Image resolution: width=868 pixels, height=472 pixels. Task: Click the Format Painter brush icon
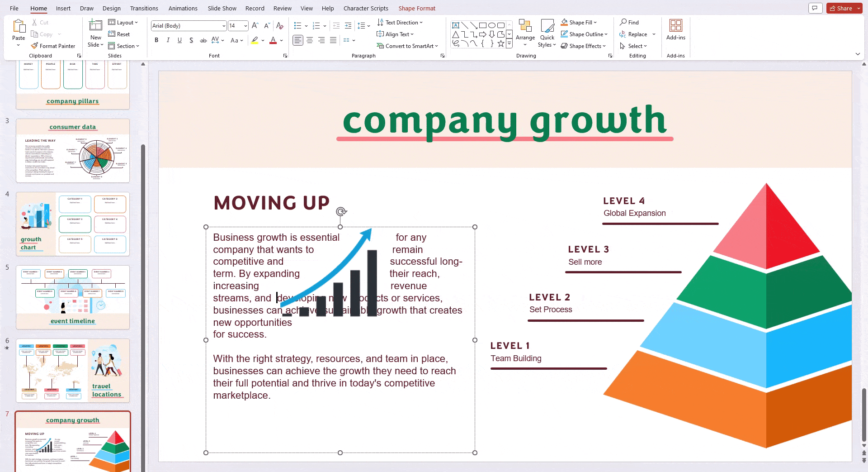pos(34,46)
